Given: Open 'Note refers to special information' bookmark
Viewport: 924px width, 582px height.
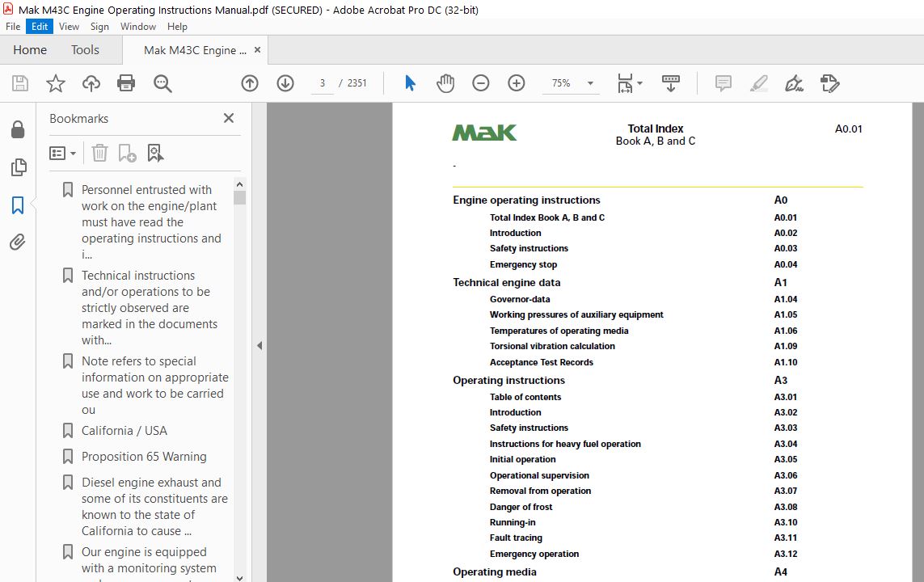Looking at the screenshot, I should 154,386.
